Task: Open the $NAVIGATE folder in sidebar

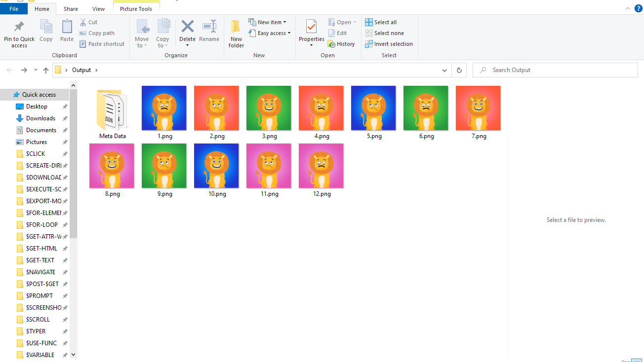Action: [40, 272]
